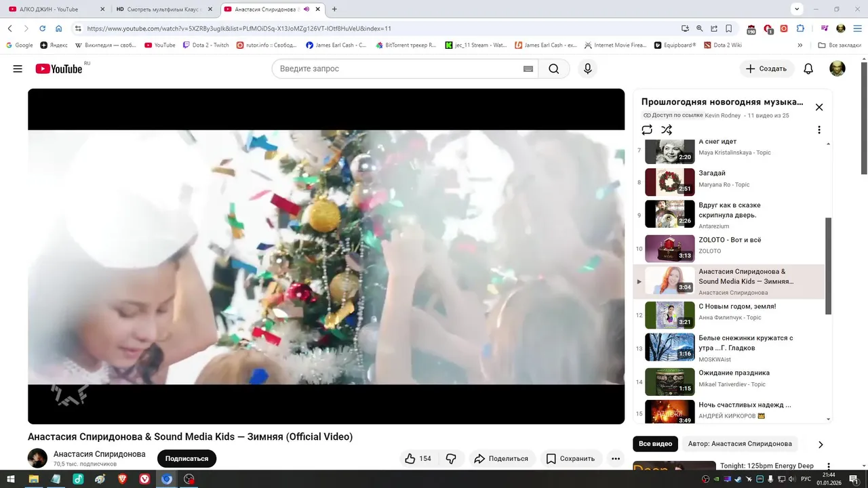Go to the YouTube home logo
Screen dimensions: 868x488
(59, 68)
